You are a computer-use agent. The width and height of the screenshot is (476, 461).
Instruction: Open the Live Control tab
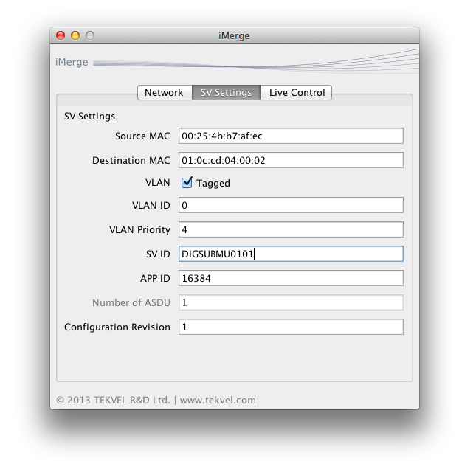click(296, 92)
